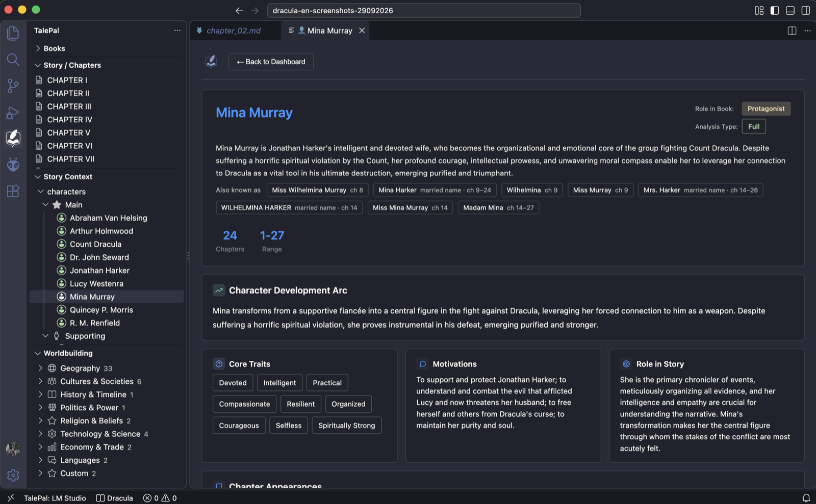Viewport: 816px width, 504px height.
Task: Open the Run and Debug icon
Action: pos(13,113)
